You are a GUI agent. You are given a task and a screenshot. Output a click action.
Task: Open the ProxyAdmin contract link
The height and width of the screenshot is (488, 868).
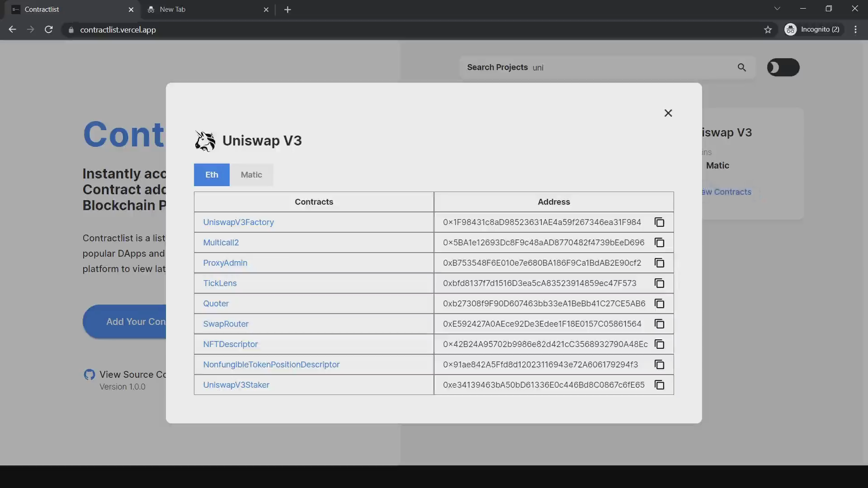[225, 263]
